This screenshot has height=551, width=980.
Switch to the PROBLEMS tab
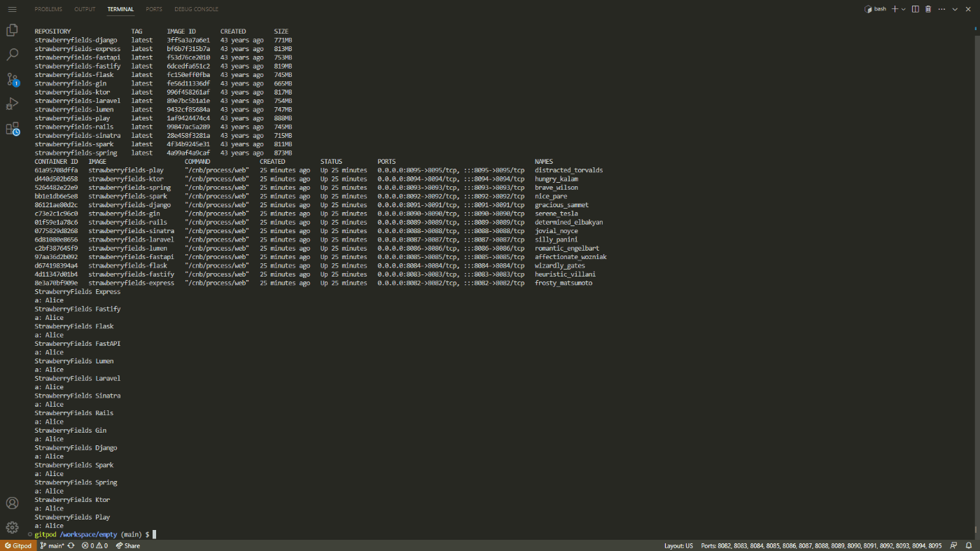click(x=48, y=9)
